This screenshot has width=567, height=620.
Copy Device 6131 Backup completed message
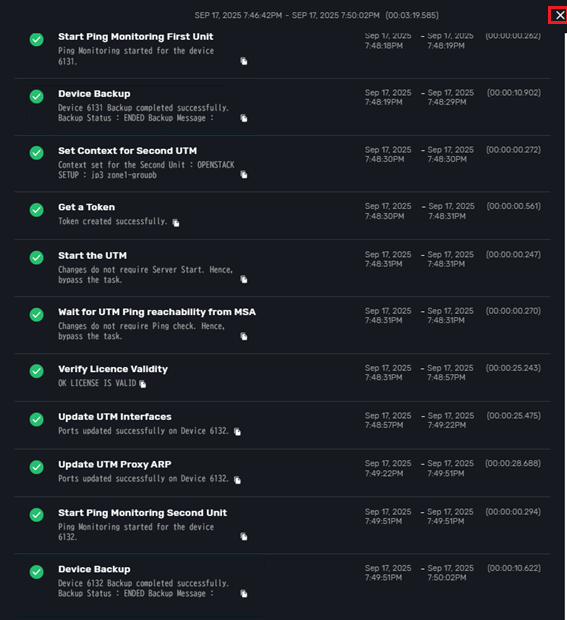point(244,118)
